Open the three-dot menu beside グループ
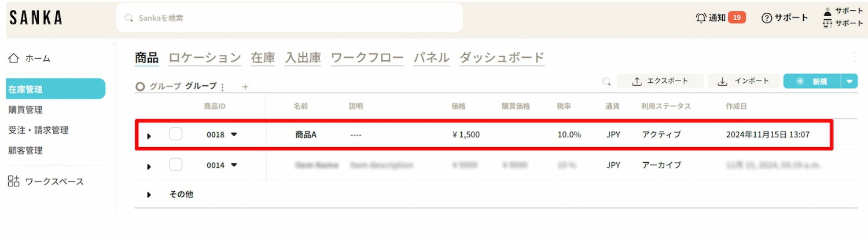 coord(223,87)
